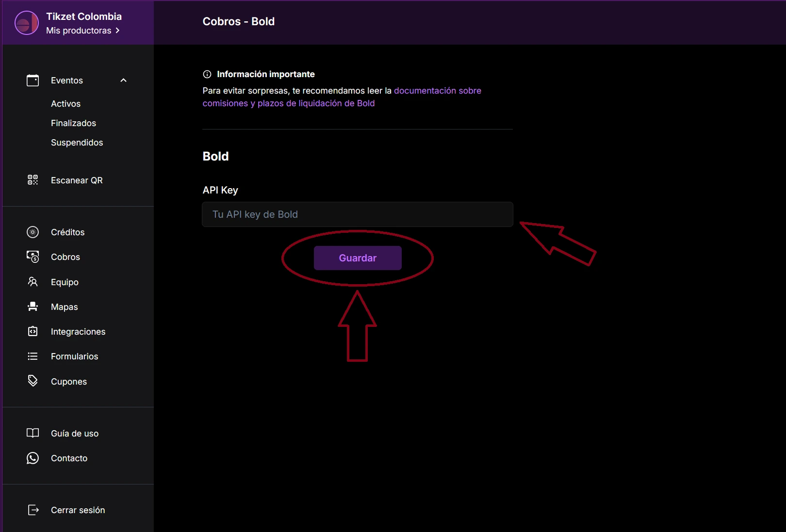Image resolution: width=786 pixels, height=532 pixels.
Task: Go to Finalizados events
Action: [73, 123]
